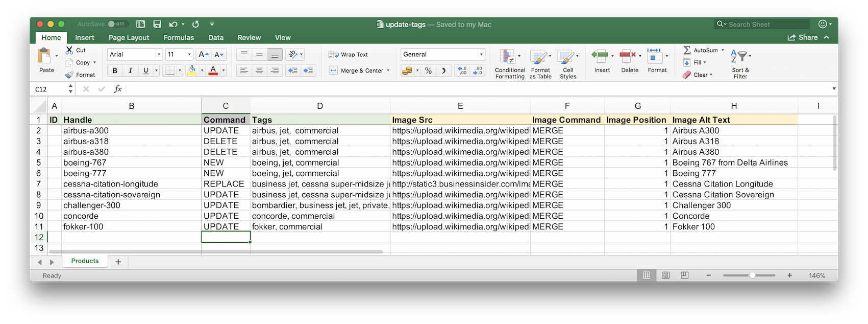
Task: Click the Center align text icon
Action: 259,71
